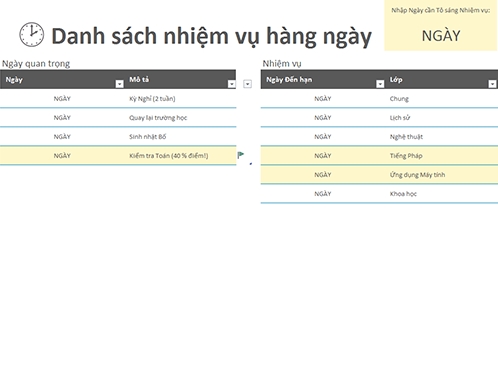Click the Nhập Ngày cần Tô sáng label

pyautogui.click(x=441, y=10)
